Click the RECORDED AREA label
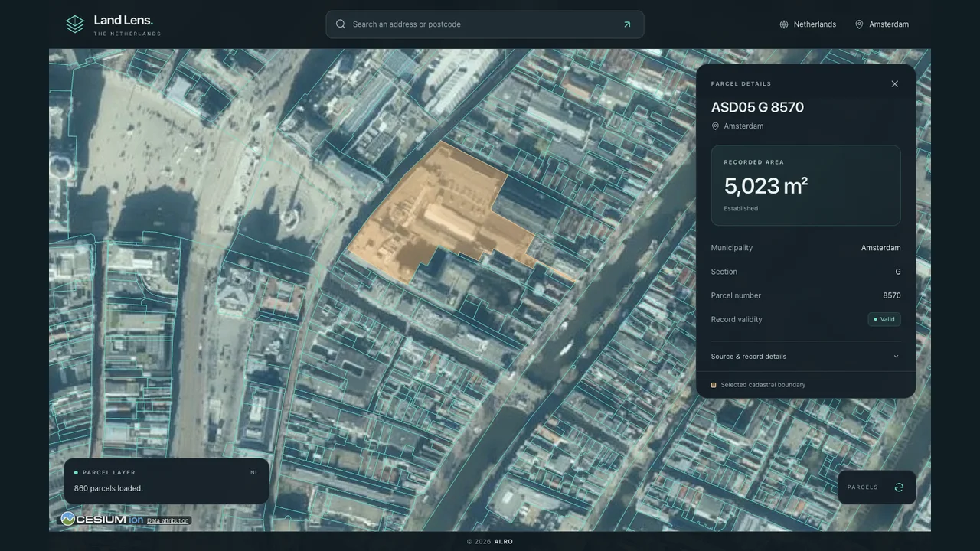Viewport: 980px width, 551px height. pyautogui.click(x=754, y=162)
